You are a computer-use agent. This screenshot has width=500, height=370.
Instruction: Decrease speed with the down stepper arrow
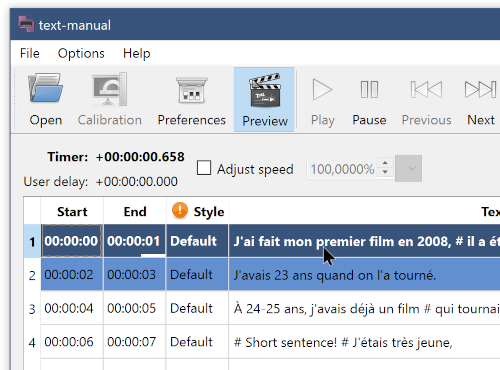385,172
